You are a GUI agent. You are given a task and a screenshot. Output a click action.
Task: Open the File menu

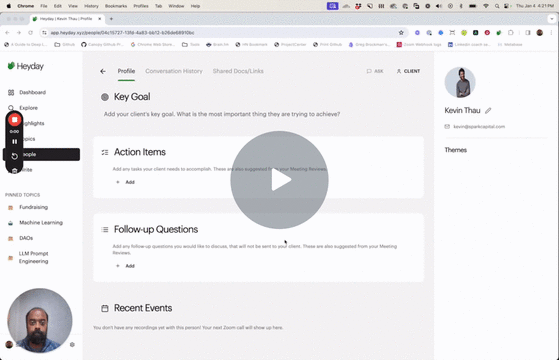tap(43, 6)
